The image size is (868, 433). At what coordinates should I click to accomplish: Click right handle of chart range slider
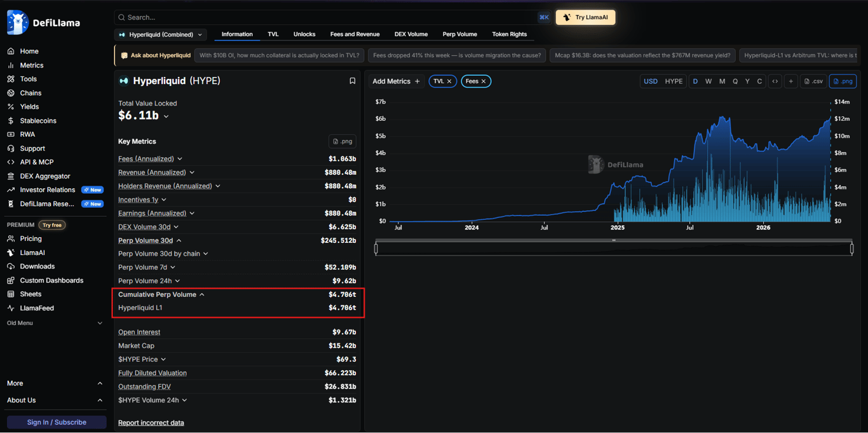pyautogui.click(x=852, y=249)
